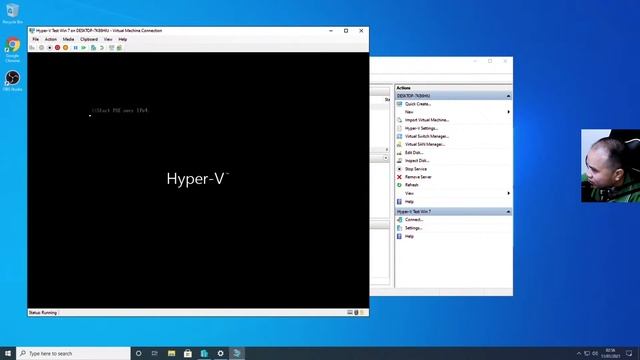
Task: Open Google Chrome desktop shortcut
Action: point(13,50)
